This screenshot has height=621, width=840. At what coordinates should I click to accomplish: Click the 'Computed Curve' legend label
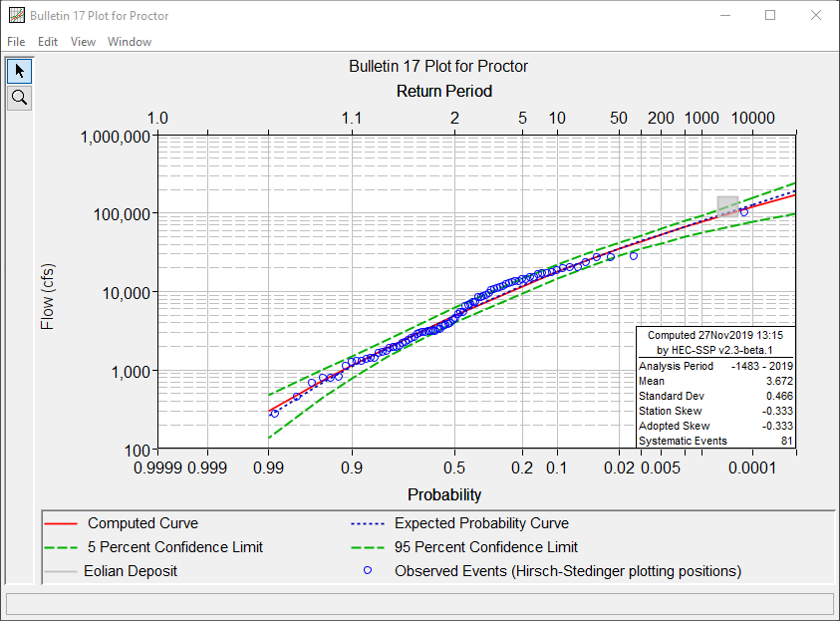click(143, 523)
